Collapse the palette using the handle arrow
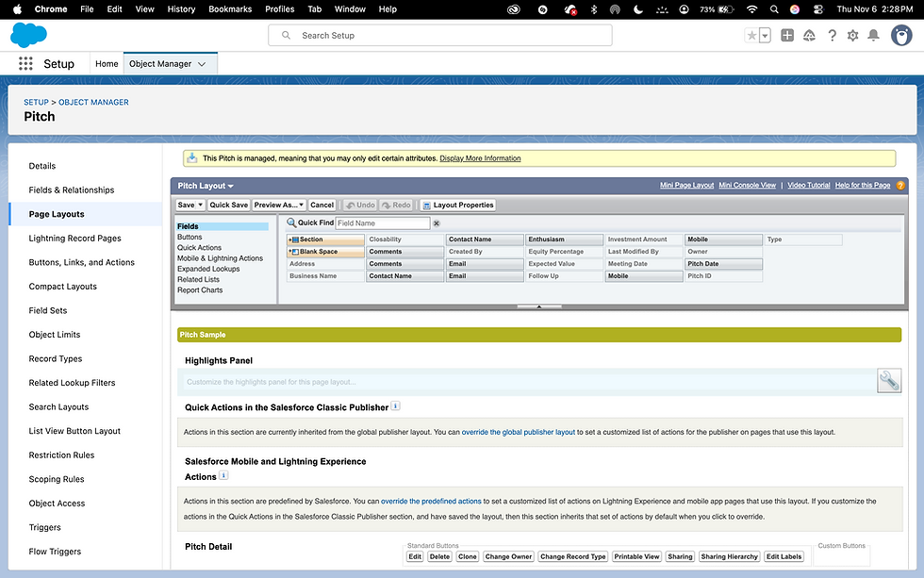 (x=538, y=306)
